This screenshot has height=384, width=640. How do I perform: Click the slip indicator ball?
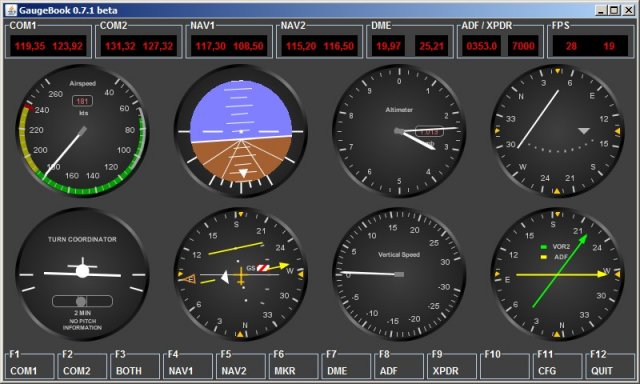point(81,302)
